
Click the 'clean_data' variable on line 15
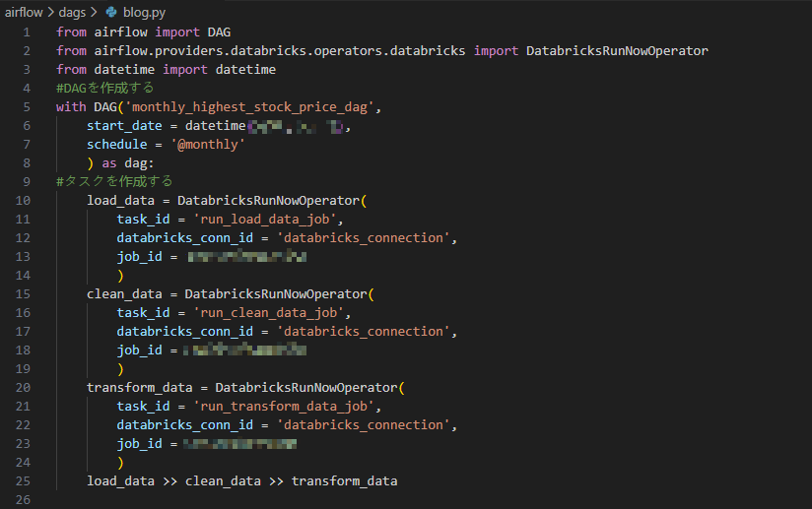(124, 293)
